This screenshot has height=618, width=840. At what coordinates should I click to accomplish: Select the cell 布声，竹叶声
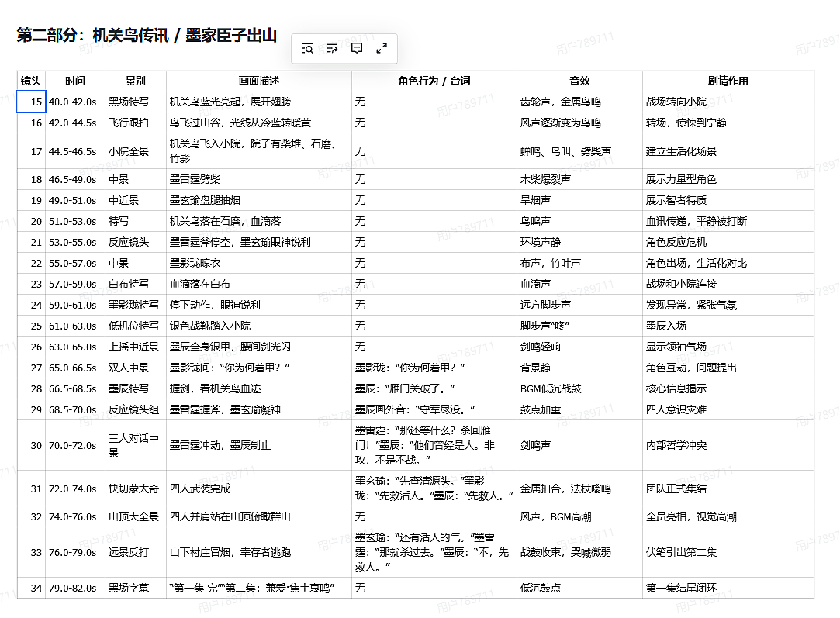(x=579, y=263)
